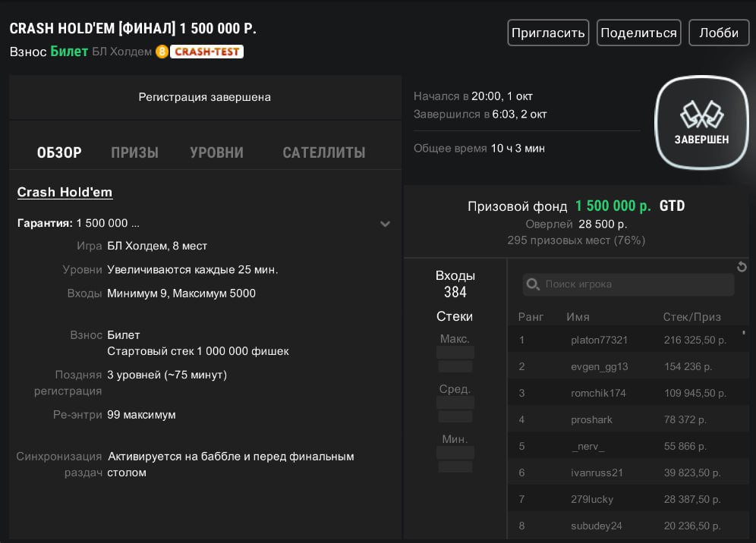Click the orange coin icon near CRASH-TEST
Image resolution: width=756 pixels, height=543 pixels.
pyautogui.click(x=161, y=52)
